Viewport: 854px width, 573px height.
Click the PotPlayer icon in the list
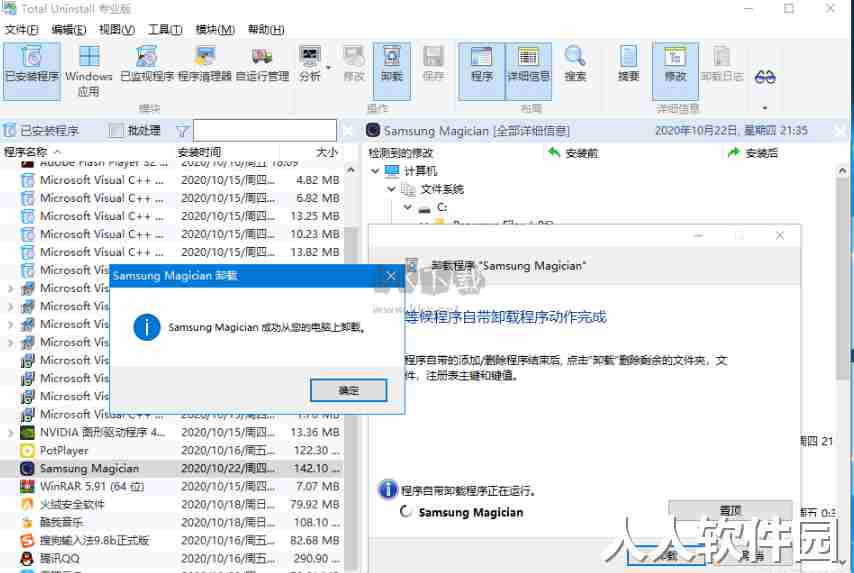[x=27, y=450]
